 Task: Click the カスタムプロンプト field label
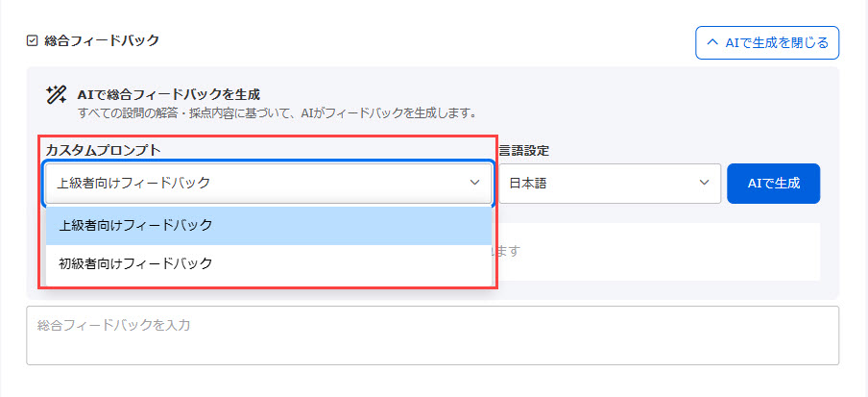(103, 150)
